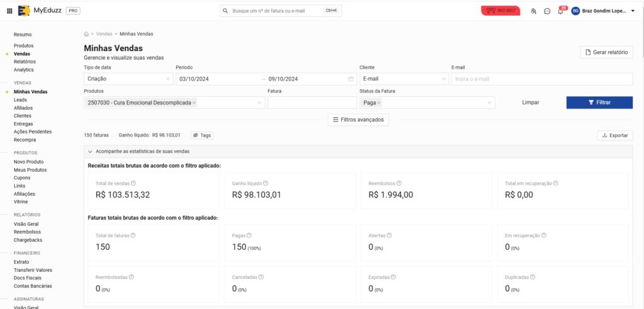644x309 pixels.
Task: Show help for Expiradas card
Action: click(x=394, y=277)
